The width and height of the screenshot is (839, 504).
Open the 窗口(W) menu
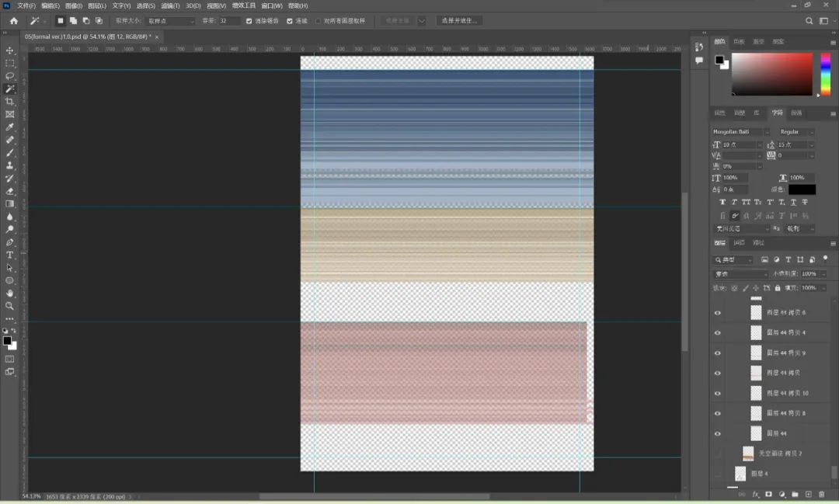pos(271,6)
